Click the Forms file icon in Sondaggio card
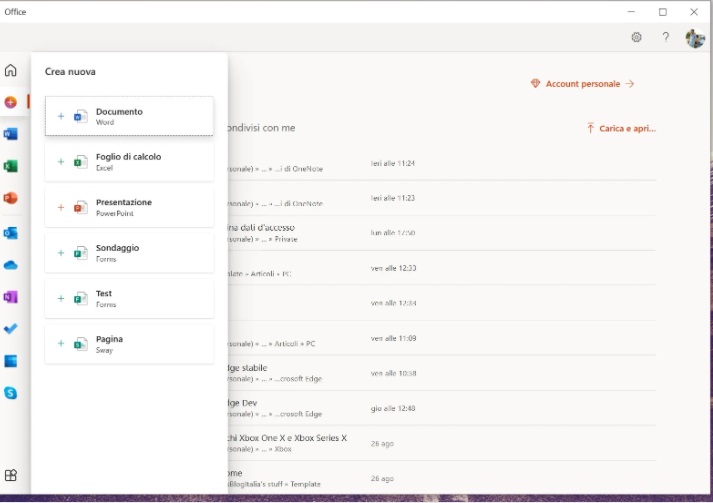 80,253
